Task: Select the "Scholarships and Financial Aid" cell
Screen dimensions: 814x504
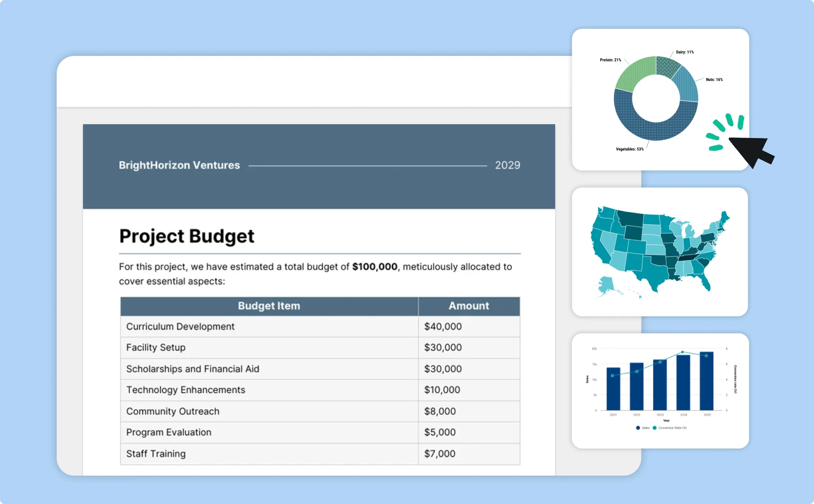Action: point(269,369)
